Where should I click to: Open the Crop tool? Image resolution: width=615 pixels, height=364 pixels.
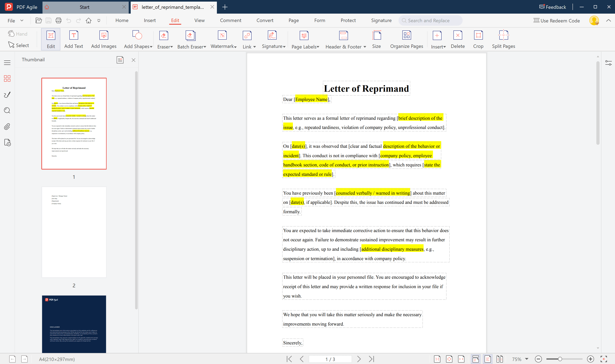[478, 39]
